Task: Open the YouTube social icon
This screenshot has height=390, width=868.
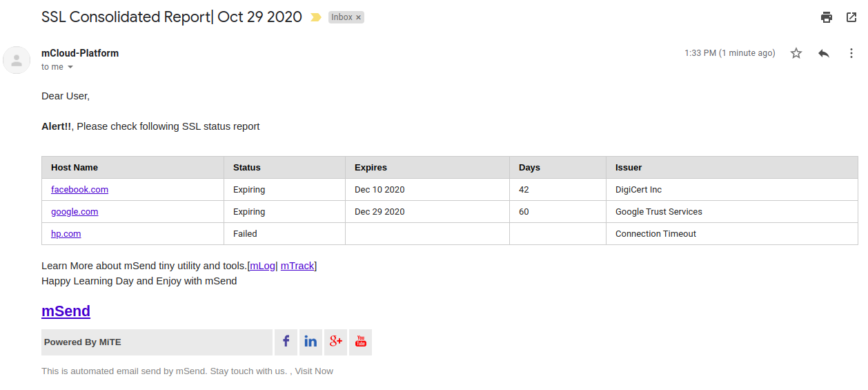Action: [x=360, y=342]
